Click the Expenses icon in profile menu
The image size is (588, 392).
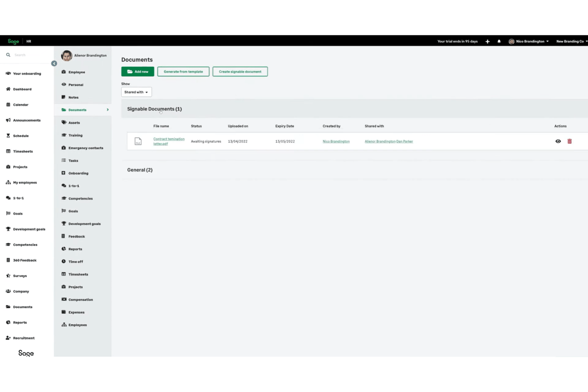point(64,312)
